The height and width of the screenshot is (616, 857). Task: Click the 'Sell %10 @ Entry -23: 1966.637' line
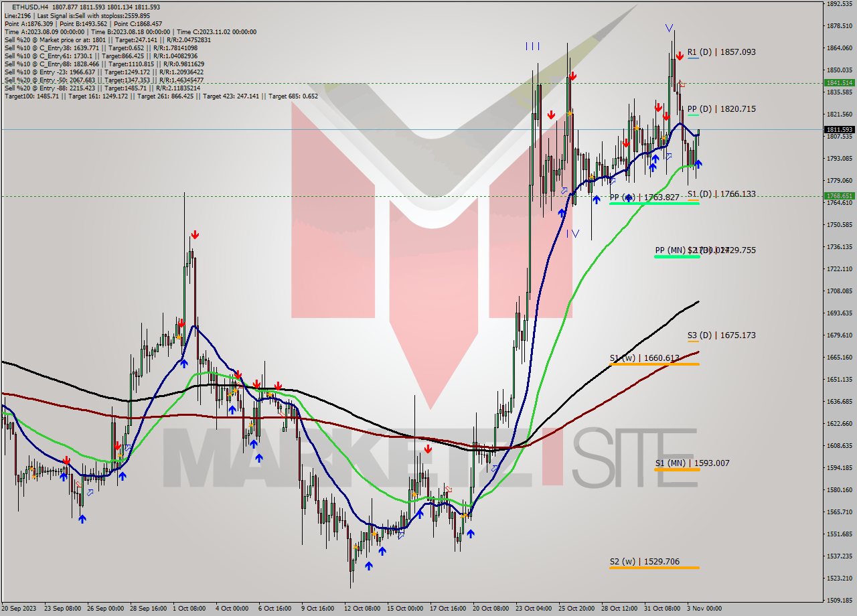[104, 72]
